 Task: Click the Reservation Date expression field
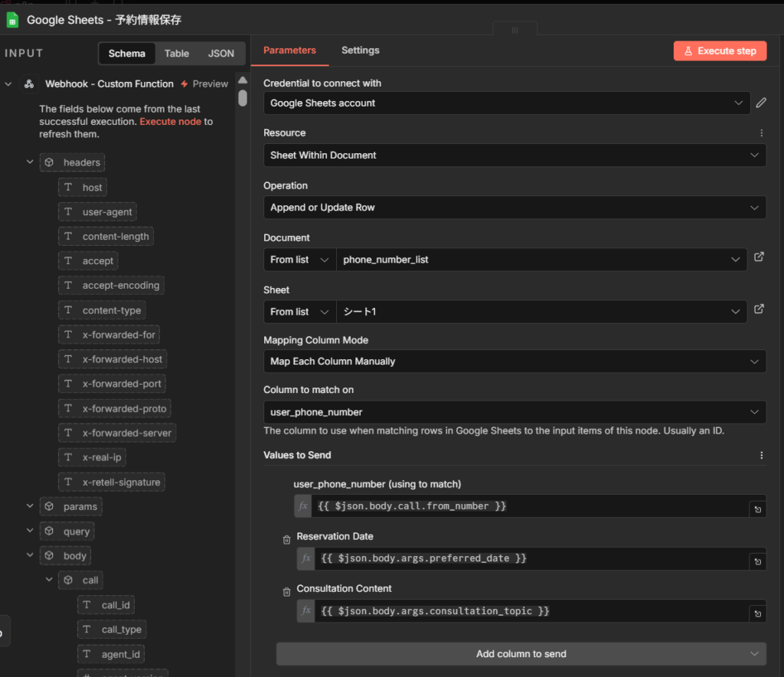pos(528,559)
